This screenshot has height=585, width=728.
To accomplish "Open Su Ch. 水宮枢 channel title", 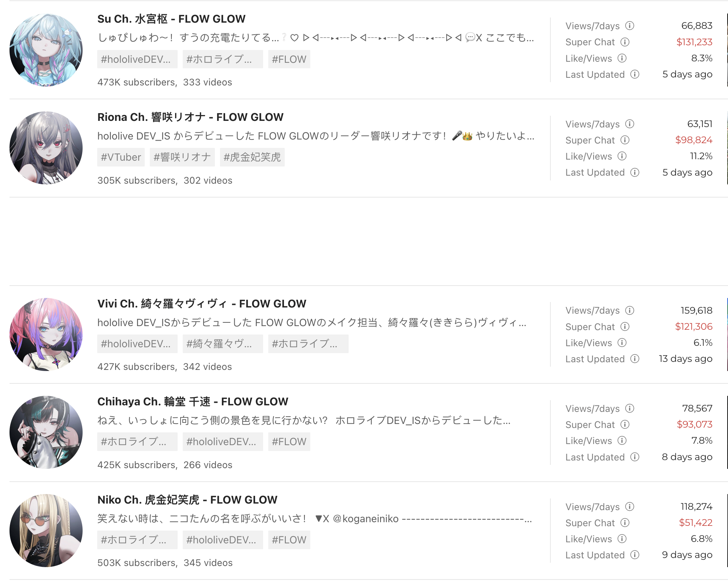I will click(x=171, y=19).
